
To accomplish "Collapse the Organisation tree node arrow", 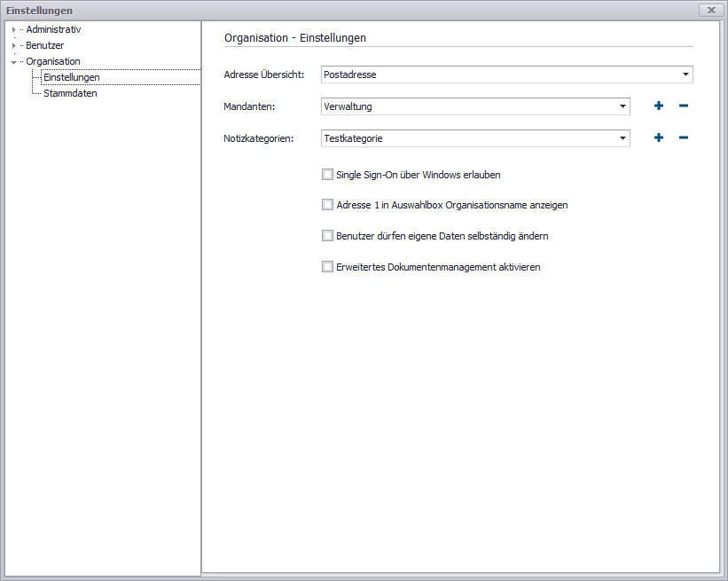I will coord(13,62).
